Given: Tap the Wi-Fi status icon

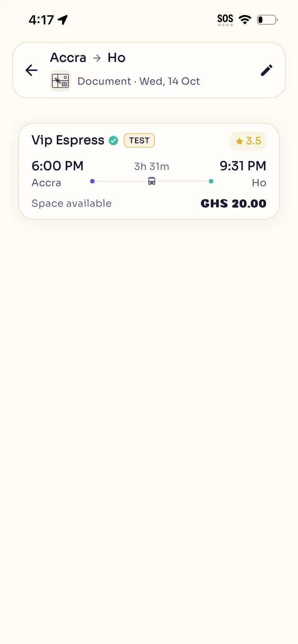Looking at the screenshot, I should [x=245, y=19].
